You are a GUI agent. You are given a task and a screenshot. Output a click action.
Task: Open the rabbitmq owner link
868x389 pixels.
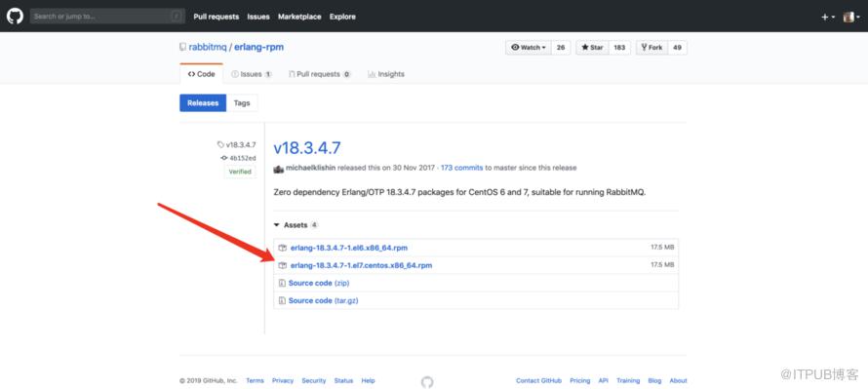pos(208,47)
